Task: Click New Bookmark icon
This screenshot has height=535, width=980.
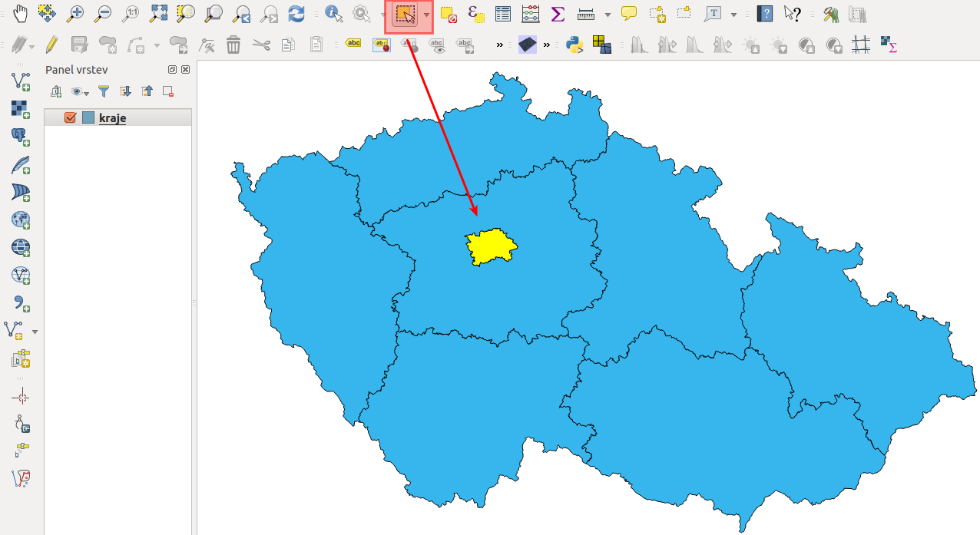Action: [657, 13]
